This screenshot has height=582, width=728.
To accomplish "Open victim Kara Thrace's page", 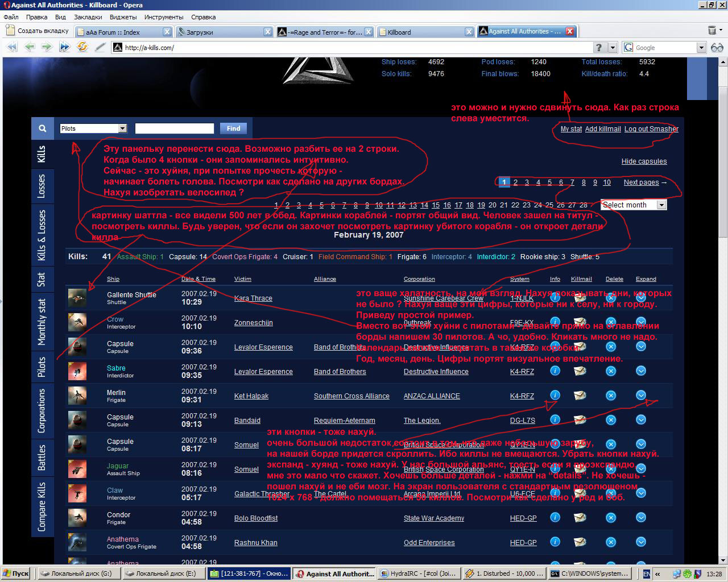I will pyautogui.click(x=253, y=298).
